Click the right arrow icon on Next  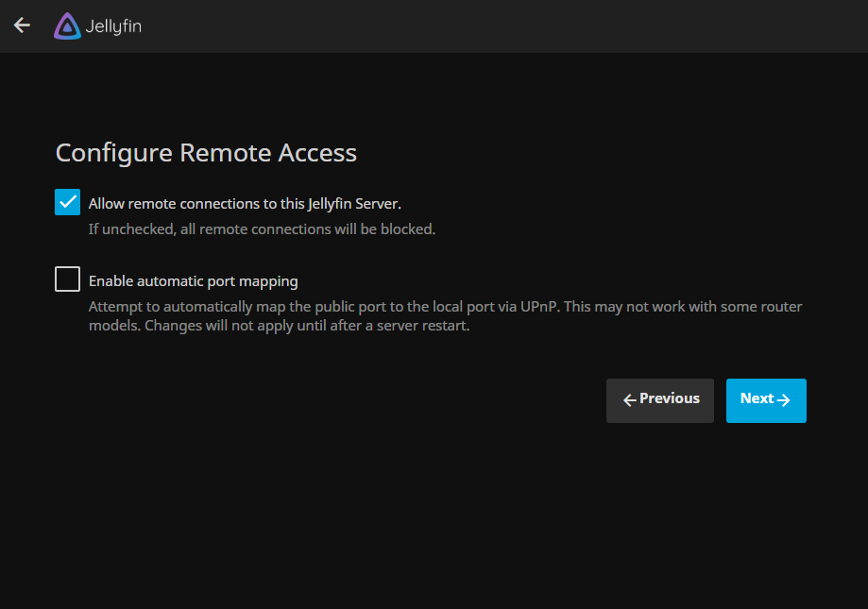coord(783,400)
